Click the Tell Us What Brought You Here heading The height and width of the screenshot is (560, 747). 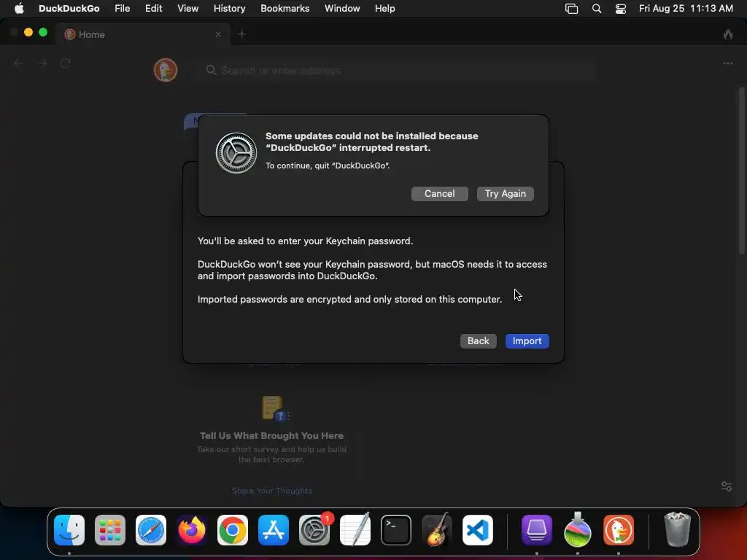(x=271, y=436)
